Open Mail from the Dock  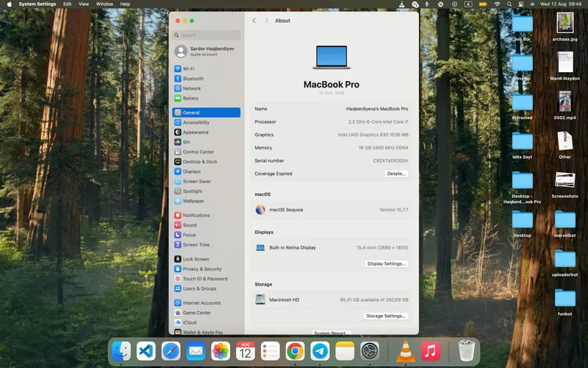[196, 351]
